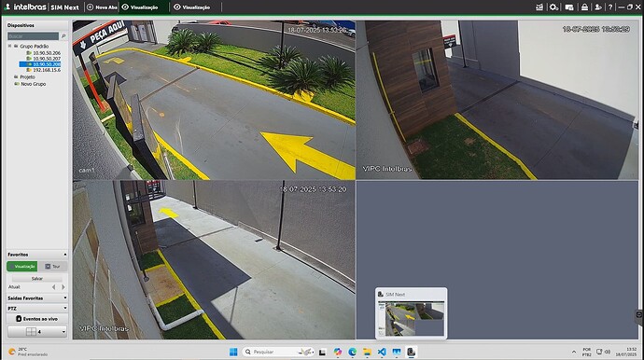This screenshot has width=644, height=360.
Task: Click the switch user icon
Action: click(x=598, y=7)
